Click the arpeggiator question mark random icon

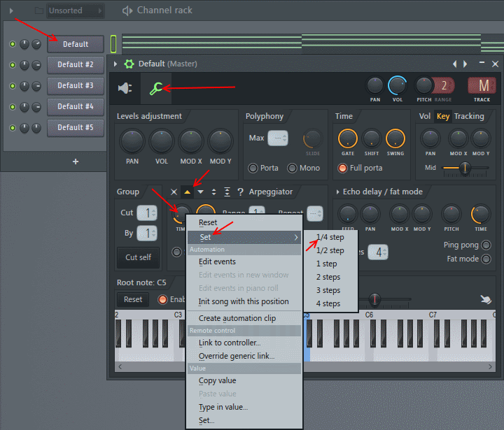pos(240,192)
